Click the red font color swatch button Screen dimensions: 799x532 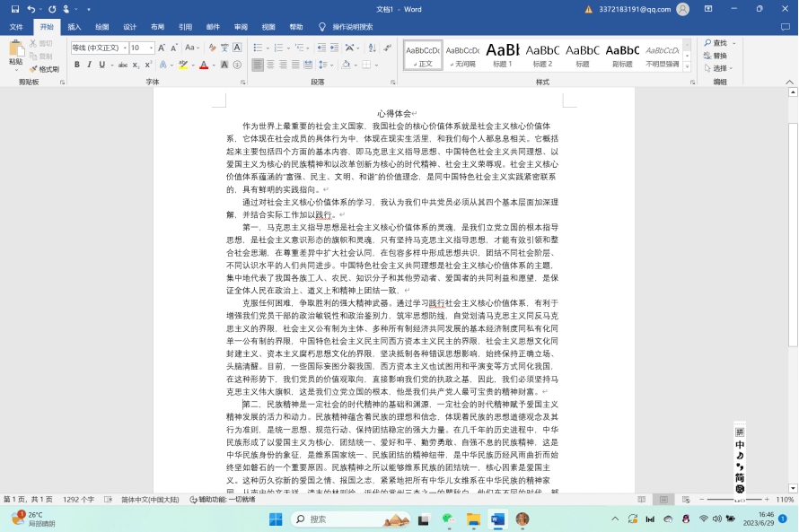pos(204,65)
